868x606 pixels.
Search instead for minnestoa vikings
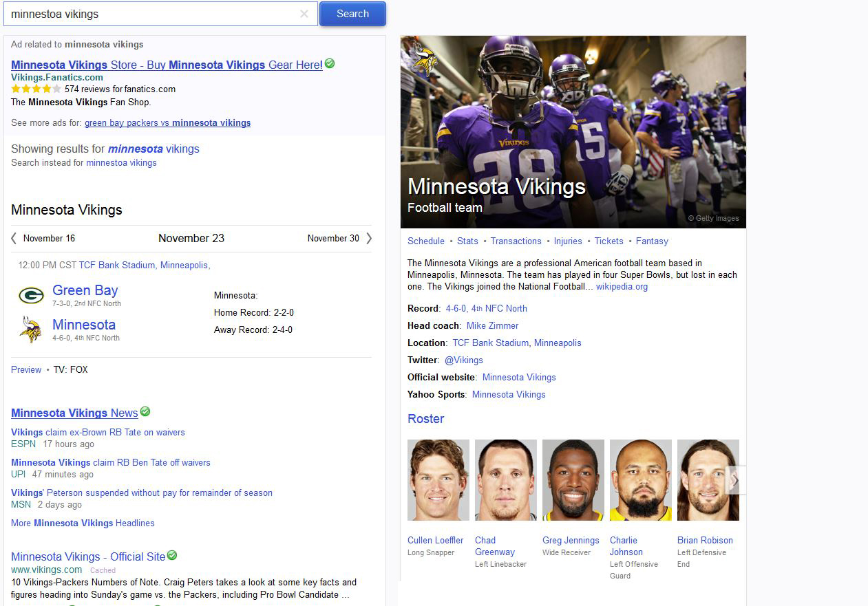click(x=121, y=163)
